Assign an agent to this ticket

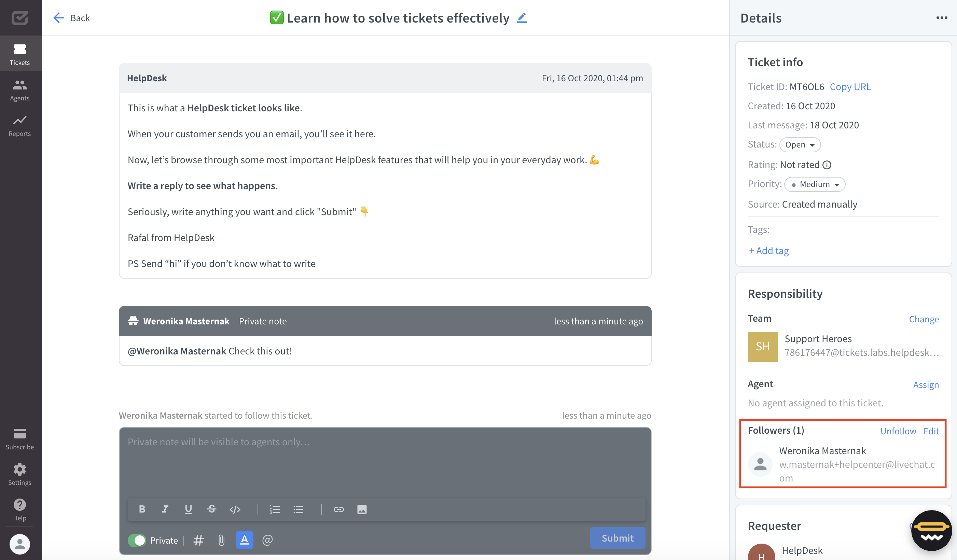click(926, 384)
